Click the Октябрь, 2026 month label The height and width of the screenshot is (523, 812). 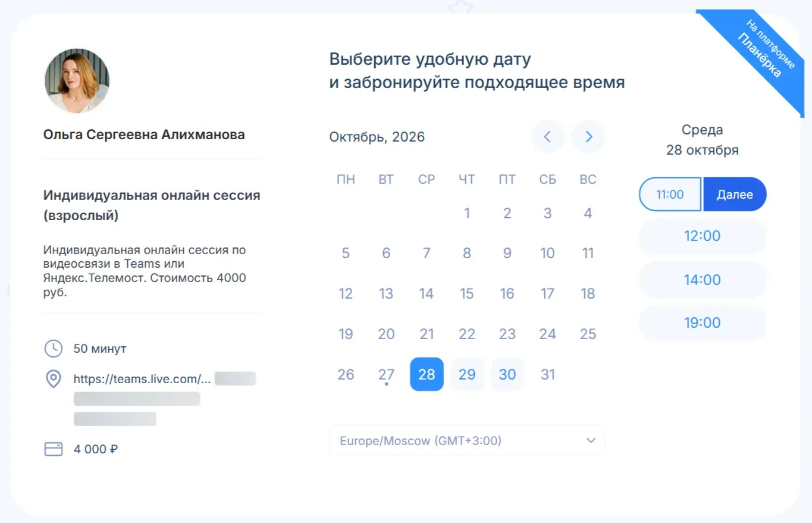tap(377, 137)
